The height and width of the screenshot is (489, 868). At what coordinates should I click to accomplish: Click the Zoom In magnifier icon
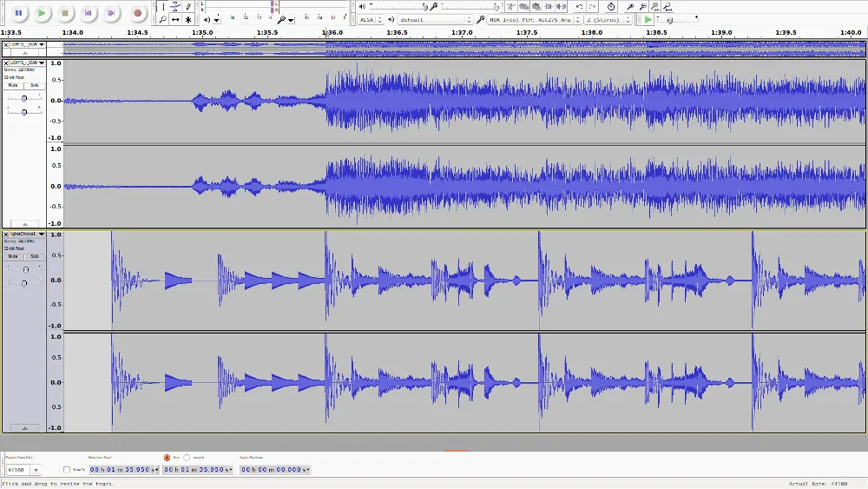(630, 7)
